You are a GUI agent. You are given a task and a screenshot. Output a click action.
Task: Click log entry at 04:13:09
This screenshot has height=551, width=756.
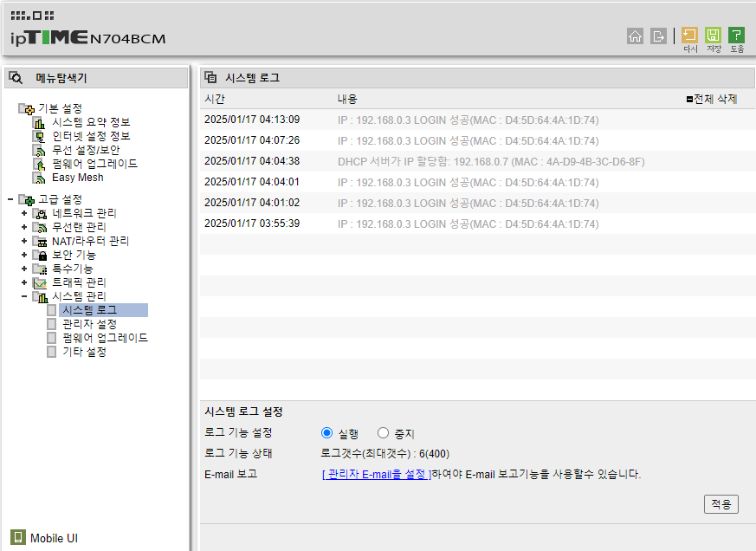point(477,120)
